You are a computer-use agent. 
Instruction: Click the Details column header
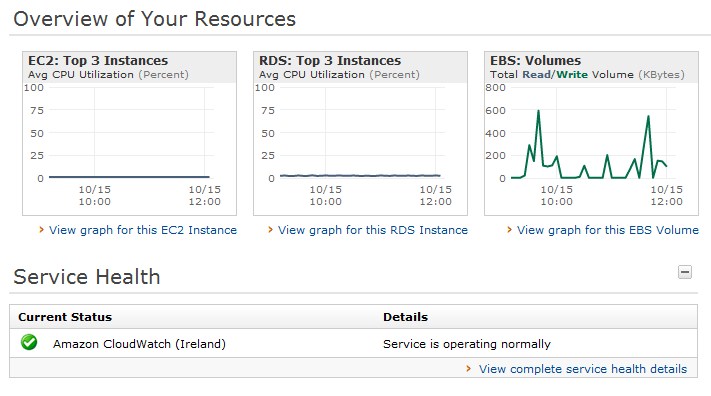click(x=405, y=317)
